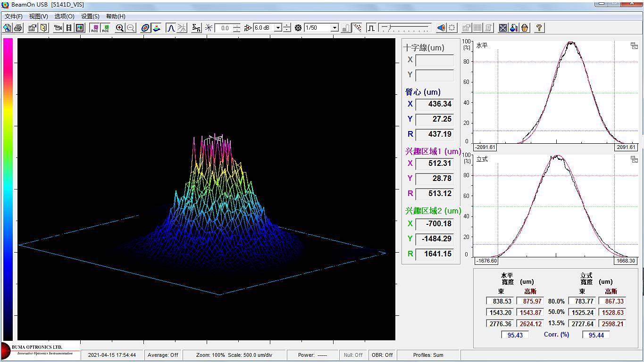Click the first ROI icon
The height and width of the screenshot is (362, 644).
pos(95,28)
